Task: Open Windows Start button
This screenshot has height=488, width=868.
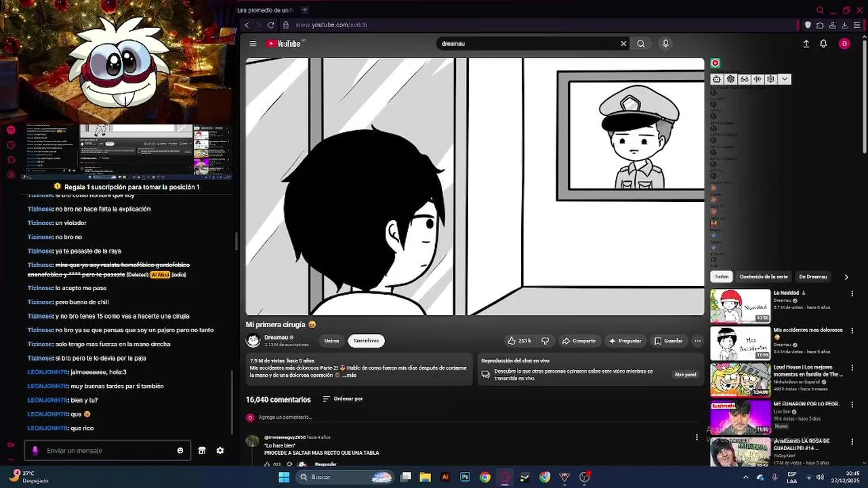Action: click(284, 477)
